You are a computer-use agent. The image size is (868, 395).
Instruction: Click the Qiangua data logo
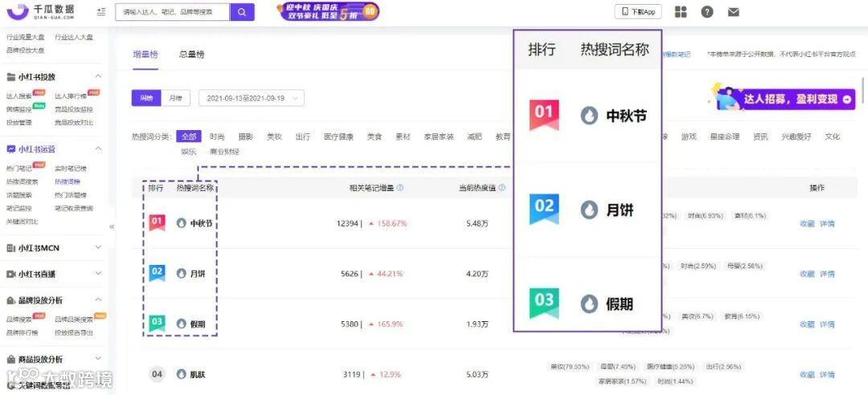(40, 11)
